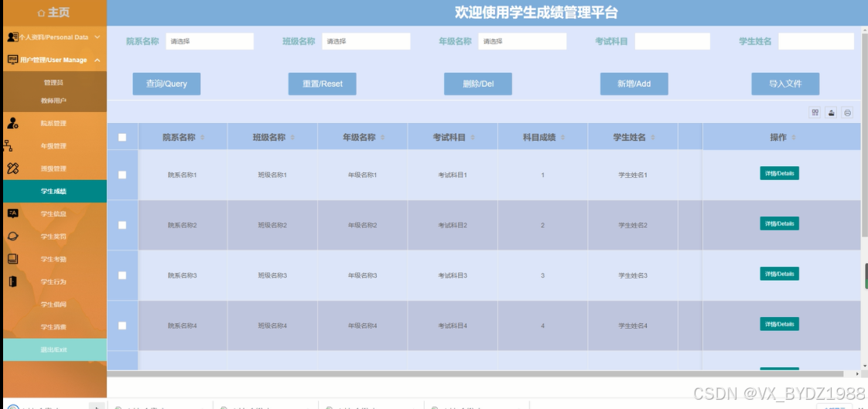Click the 新增/Add button
This screenshot has width=868, height=409.
[x=634, y=84]
